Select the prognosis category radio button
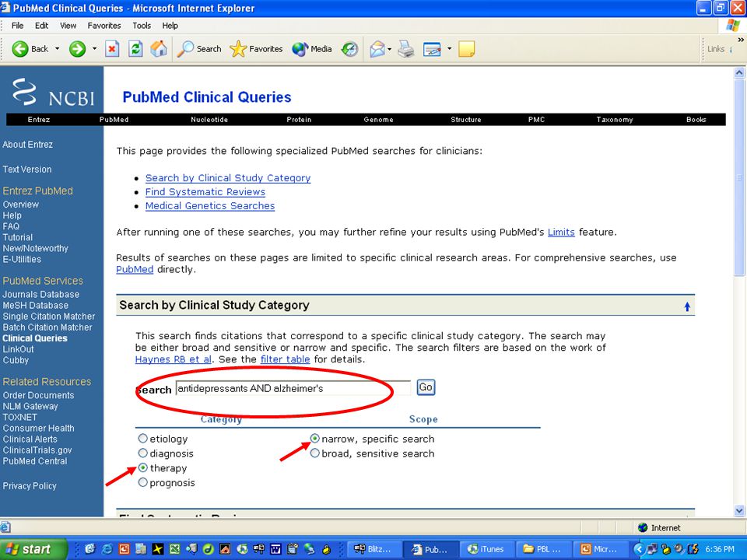The width and height of the screenshot is (747, 560). [x=142, y=482]
